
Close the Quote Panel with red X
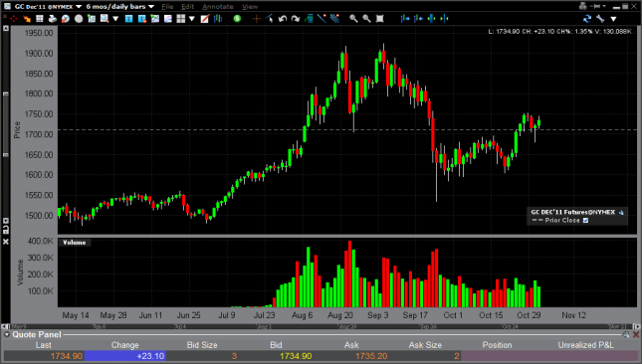pyautogui.click(x=636, y=334)
